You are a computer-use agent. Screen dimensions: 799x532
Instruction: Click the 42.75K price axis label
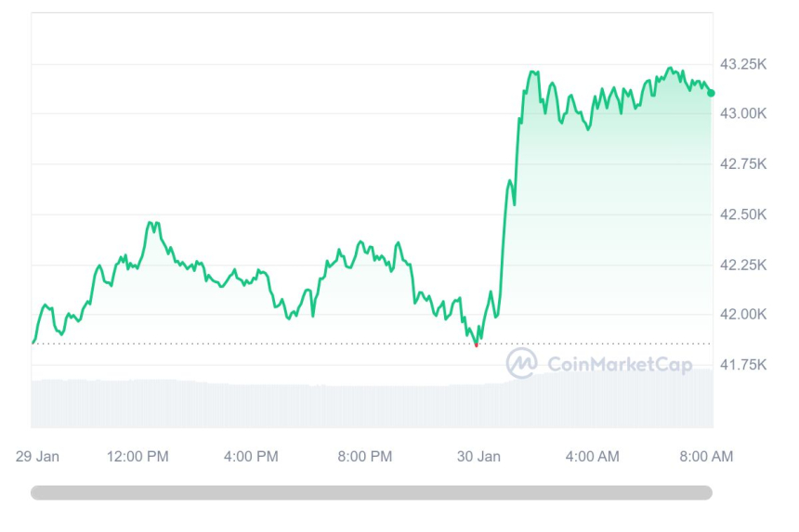tap(744, 164)
